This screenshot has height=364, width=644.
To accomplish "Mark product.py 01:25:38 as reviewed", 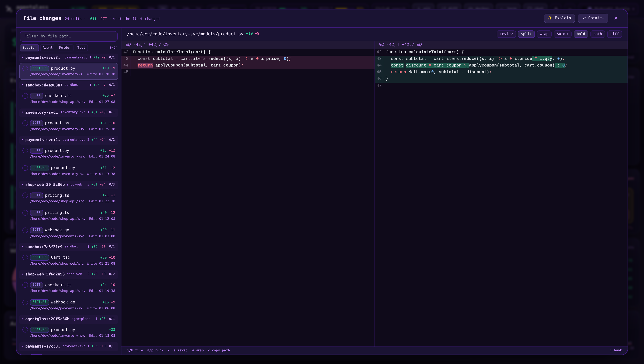I will (25, 123).
